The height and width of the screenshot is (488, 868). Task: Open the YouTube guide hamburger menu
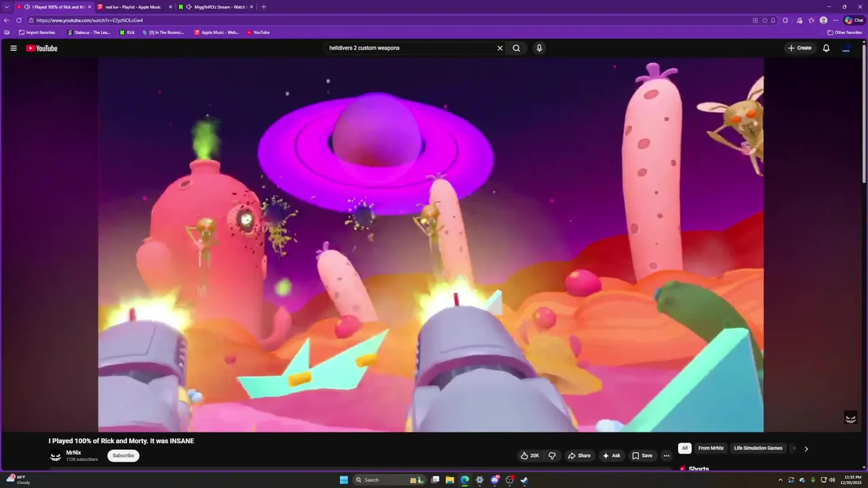(14, 48)
